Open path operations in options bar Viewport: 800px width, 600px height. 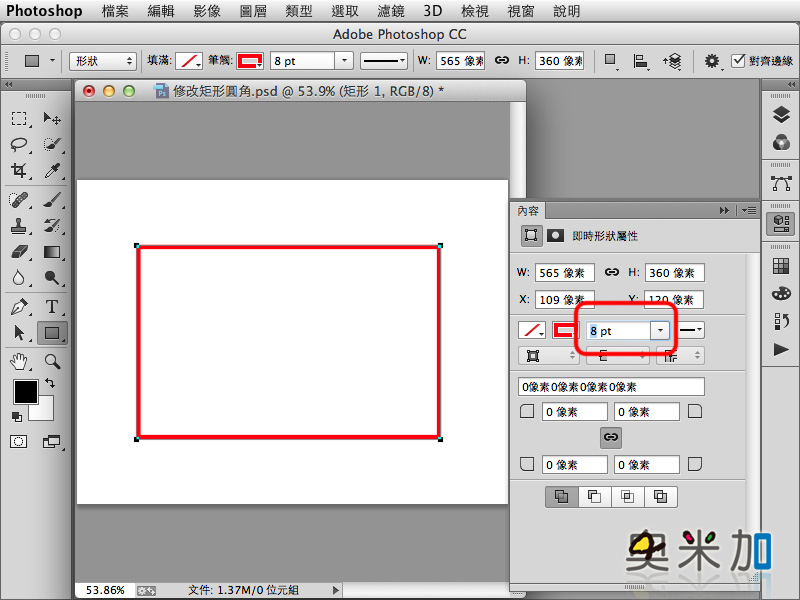(x=610, y=61)
